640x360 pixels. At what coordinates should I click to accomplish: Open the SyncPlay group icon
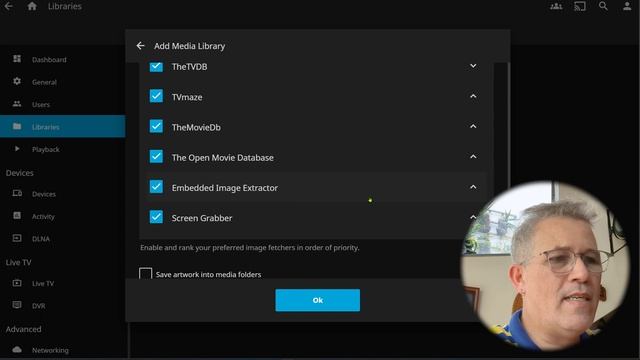(556, 6)
